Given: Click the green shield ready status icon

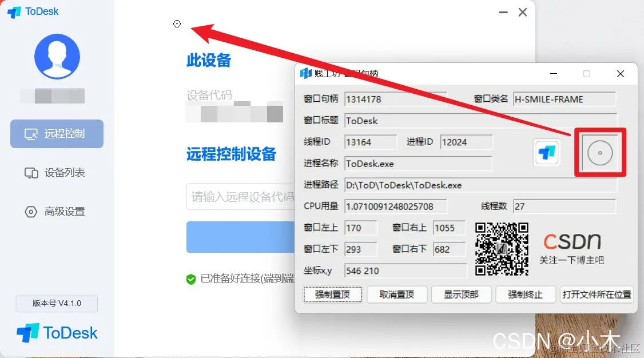Looking at the screenshot, I should [191, 279].
